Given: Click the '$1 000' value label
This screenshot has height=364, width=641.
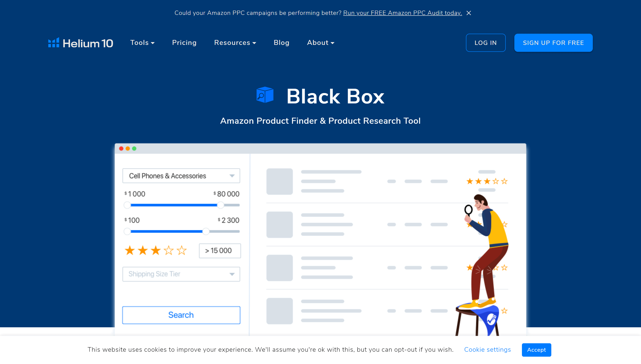Looking at the screenshot, I should [135, 194].
